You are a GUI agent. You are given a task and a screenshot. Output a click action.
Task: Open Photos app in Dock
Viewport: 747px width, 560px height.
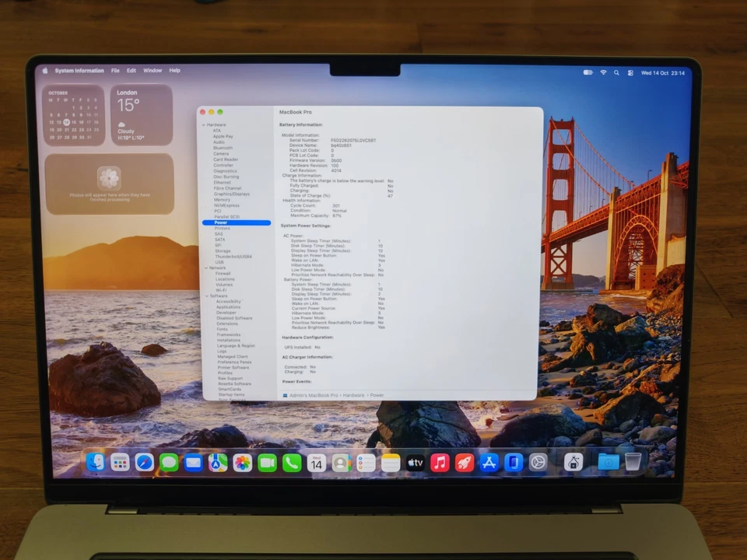point(243,462)
